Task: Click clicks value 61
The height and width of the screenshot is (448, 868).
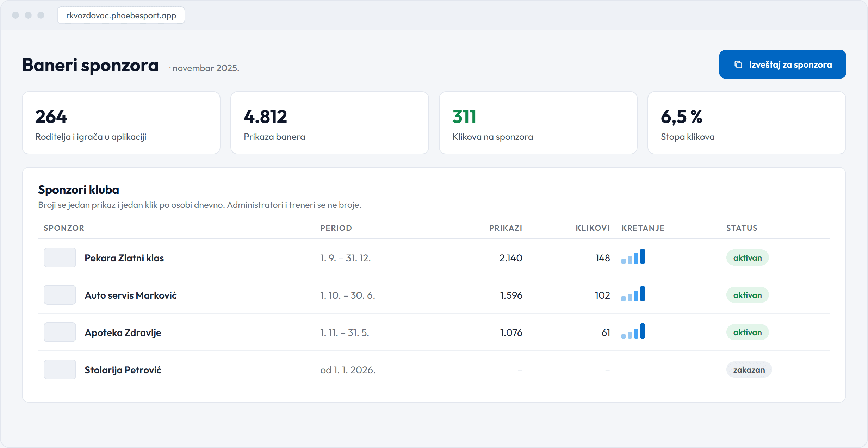Action: 606,332
